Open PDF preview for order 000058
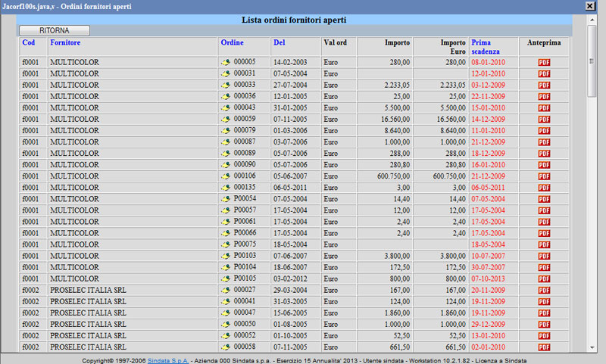 (x=544, y=347)
